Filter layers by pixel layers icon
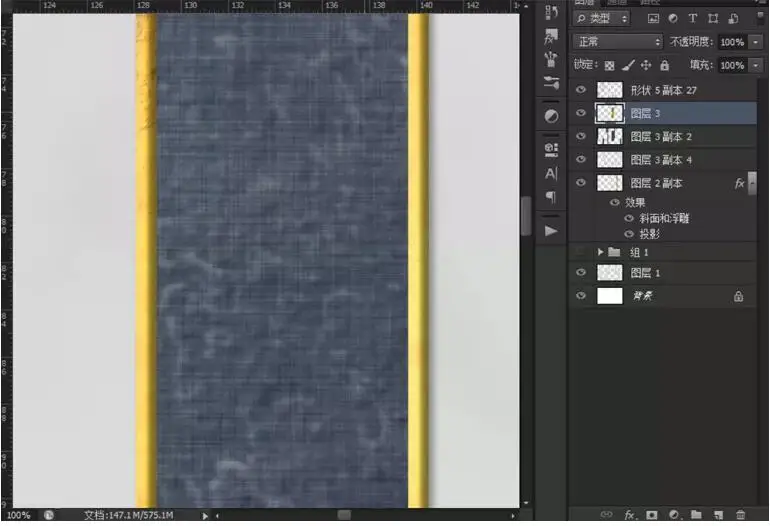This screenshot has width=770, height=526. (x=653, y=19)
